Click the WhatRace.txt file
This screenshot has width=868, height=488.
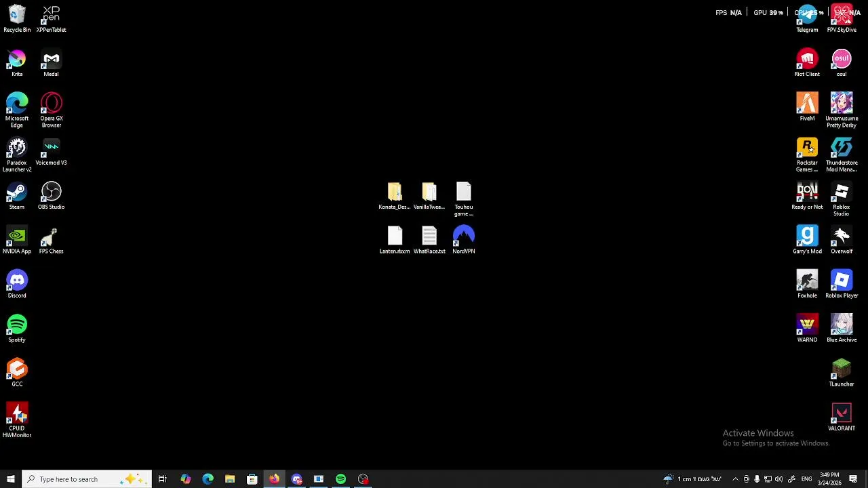click(x=429, y=240)
